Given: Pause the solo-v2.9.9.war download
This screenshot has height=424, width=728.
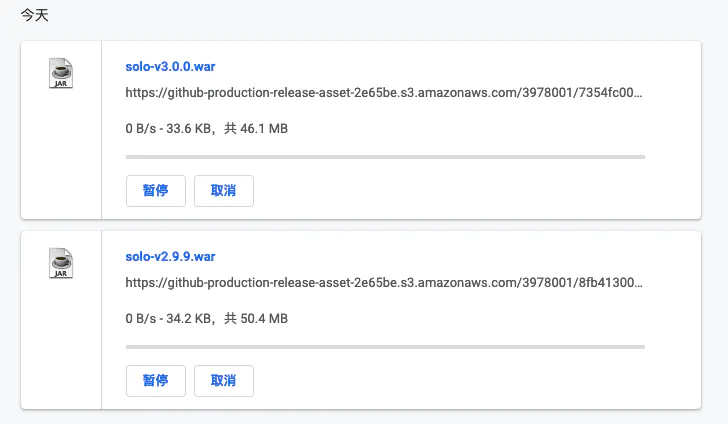Looking at the screenshot, I should pyautogui.click(x=155, y=381).
